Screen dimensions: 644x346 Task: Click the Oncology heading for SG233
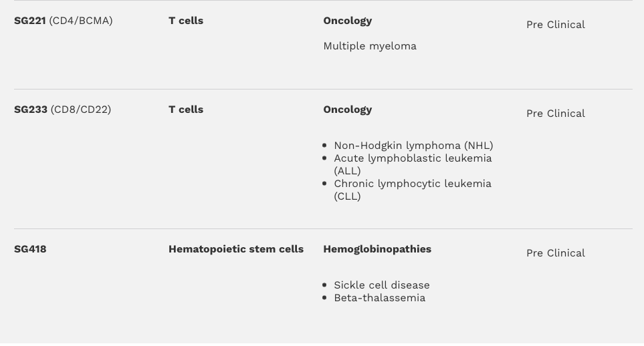348,110
